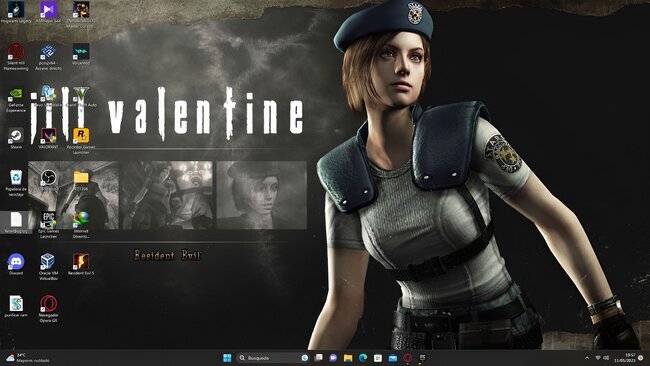Screen dimensions: 650x366
Task: Launch Microsoft Edge from the taskbar
Action: (363, 358)
